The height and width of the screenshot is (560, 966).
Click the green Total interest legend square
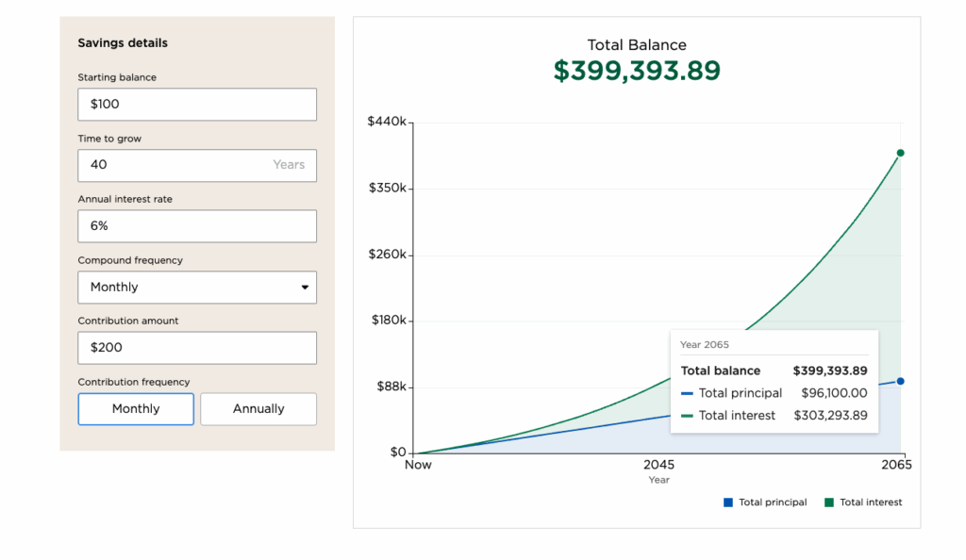coord(829,502)
